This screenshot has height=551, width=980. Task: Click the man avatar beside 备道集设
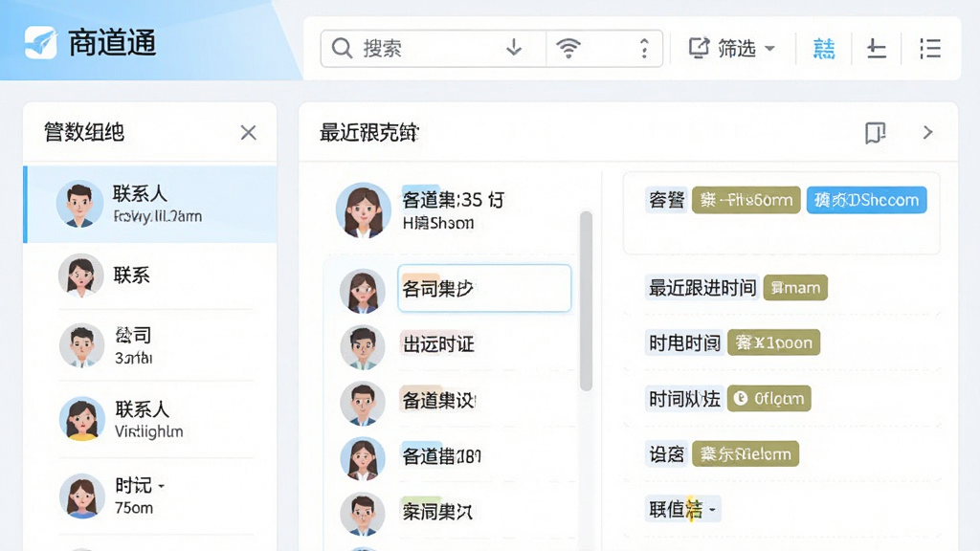pos(363,404)
